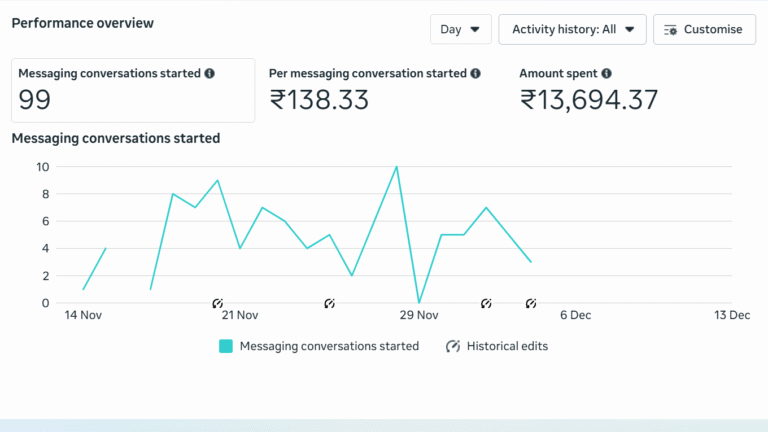This screenshot has width=768, height=432.
Task: Click info icon beside Messaging conversations started metric
Action: pyautogui.click(x=210, y=74)
